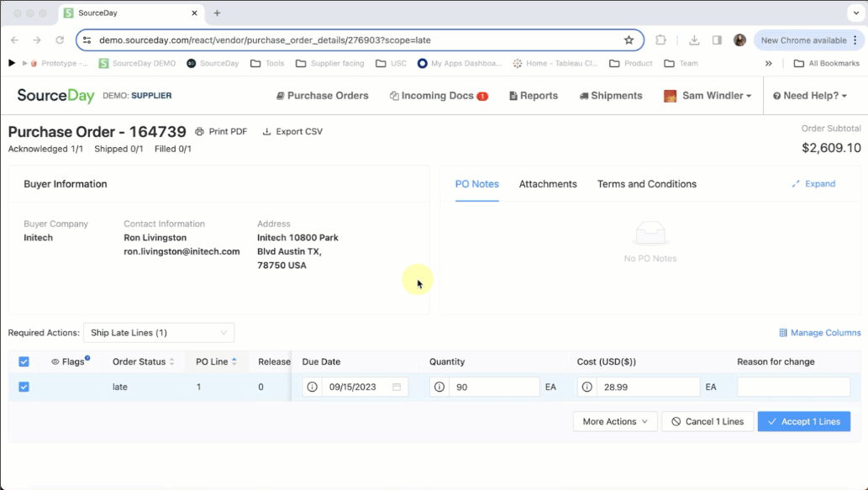The height and width of the screenshot is (490, 868).
Task: Open the Need Help? menu
Action: [x=810, y=96]
